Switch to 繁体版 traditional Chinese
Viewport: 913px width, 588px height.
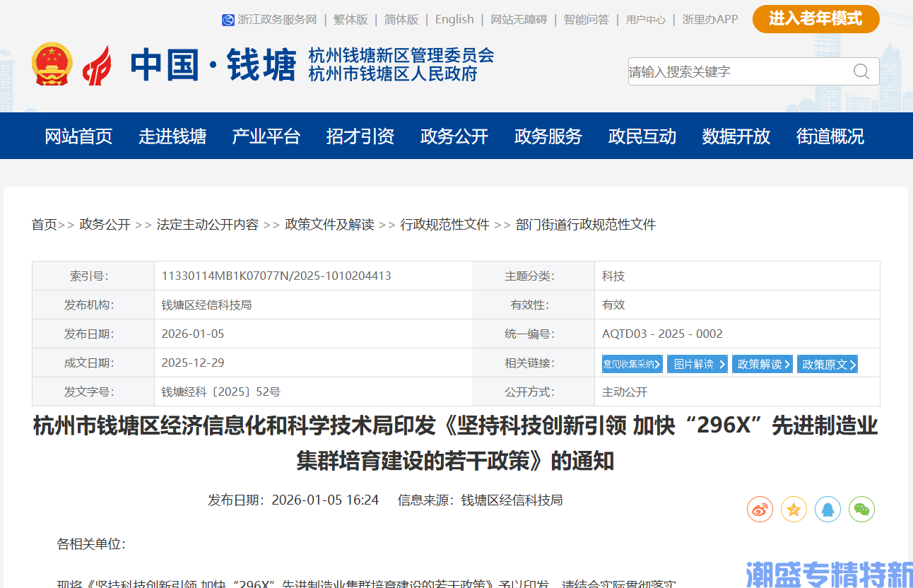pos(351,20)
